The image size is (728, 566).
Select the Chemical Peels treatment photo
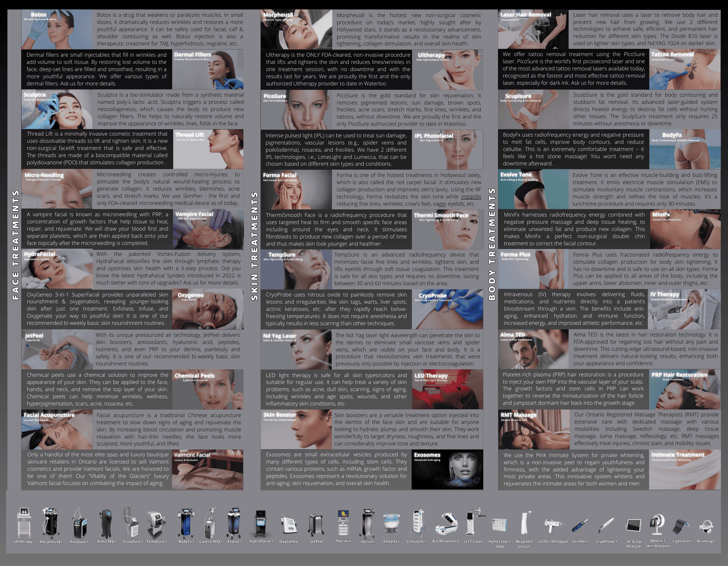[x=208, y=389]
